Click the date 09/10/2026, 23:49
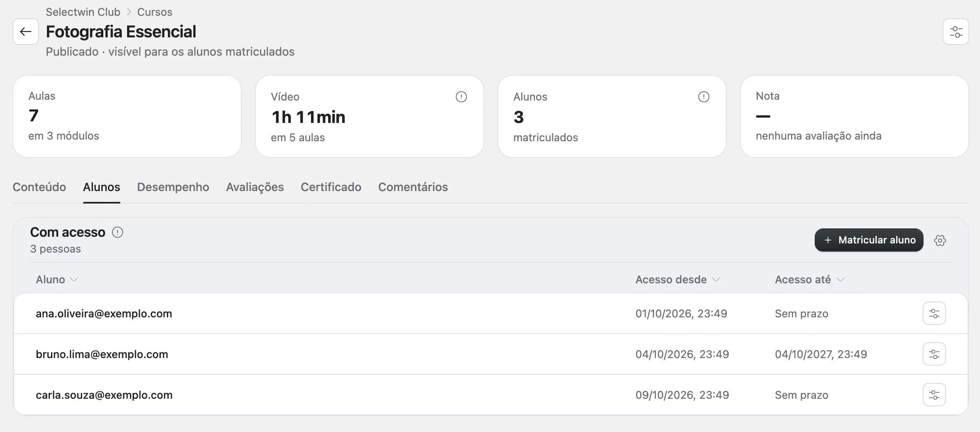 [682, 395]
